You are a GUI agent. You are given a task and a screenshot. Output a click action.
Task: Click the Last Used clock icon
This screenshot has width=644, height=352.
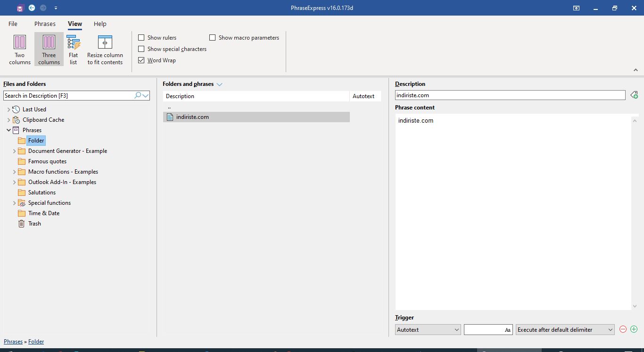pos(16,109)
